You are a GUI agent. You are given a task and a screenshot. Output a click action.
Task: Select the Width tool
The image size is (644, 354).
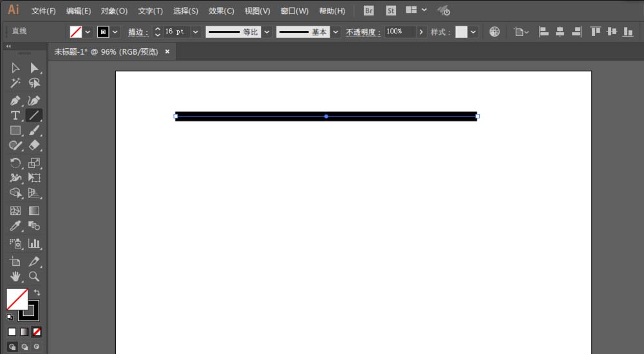click(x=15, y=178)
